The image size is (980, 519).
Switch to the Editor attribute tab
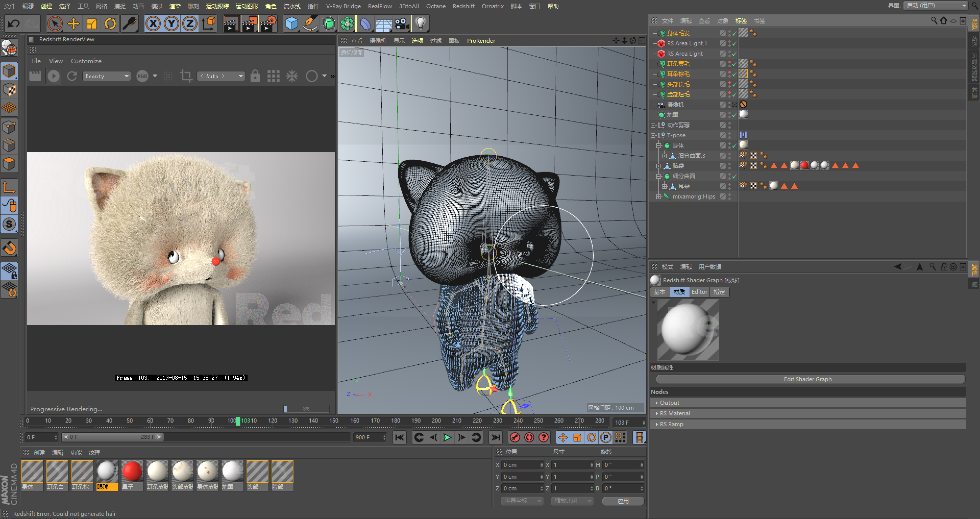[x=699, y=292]
